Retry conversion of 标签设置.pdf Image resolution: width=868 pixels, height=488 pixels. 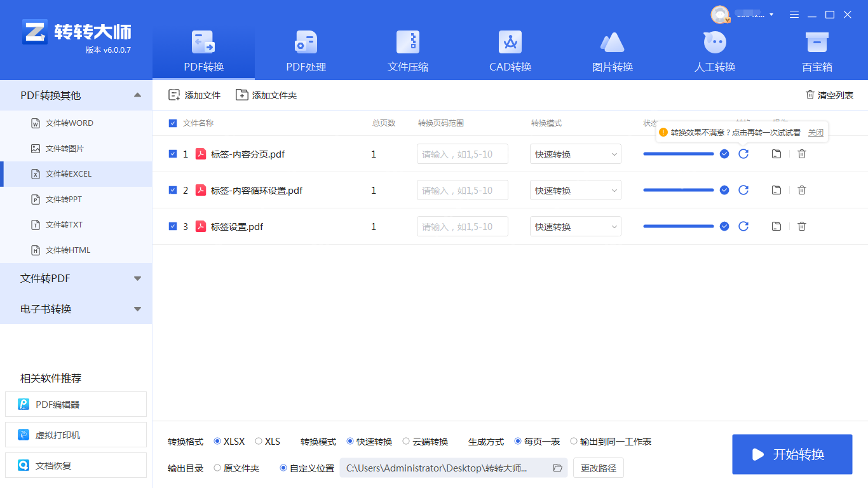click(743, 226)
